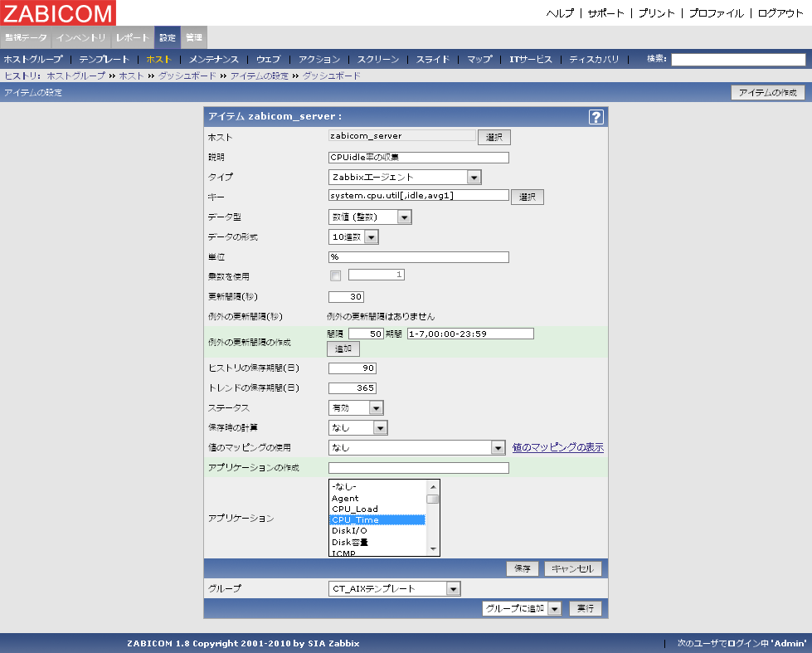This screenshot has height=653, width=812.
Task: Focus the 説明 description field
Action: tap(418, 158)
